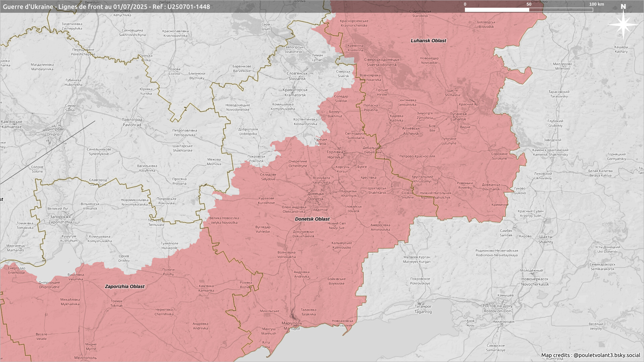Select the Donetsk Oblast label
Screen dimensions: 644x362
(312, 219)
